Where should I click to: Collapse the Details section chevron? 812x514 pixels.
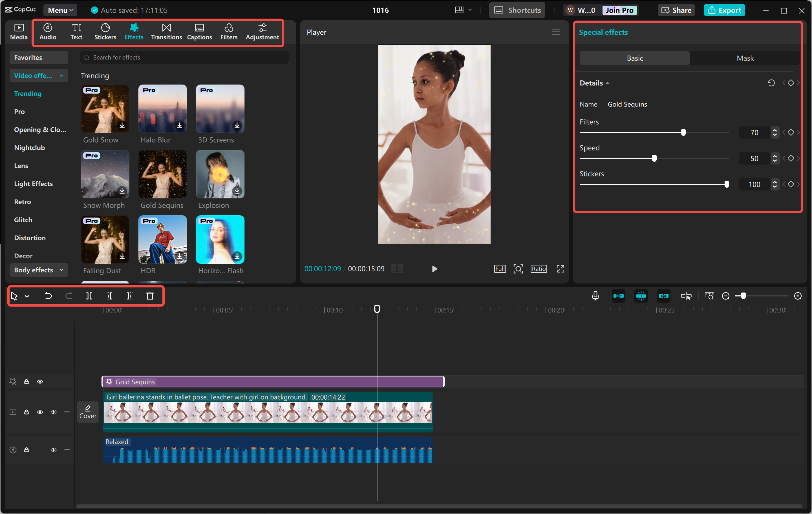608,83
